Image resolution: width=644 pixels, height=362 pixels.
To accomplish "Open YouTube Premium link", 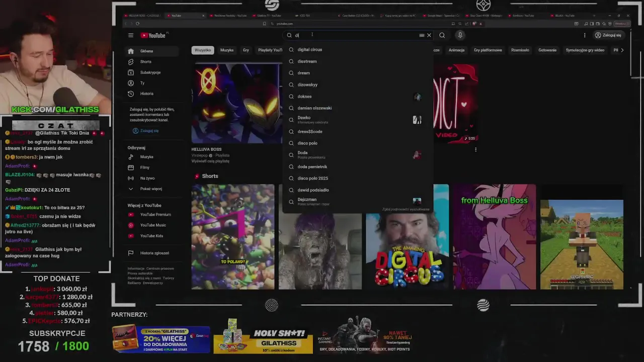I will 151,215.
